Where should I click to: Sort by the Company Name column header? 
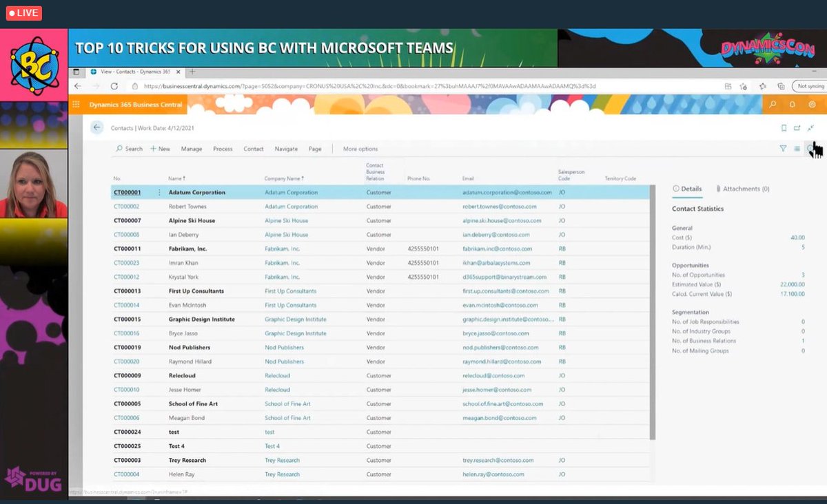click(284, 178)
